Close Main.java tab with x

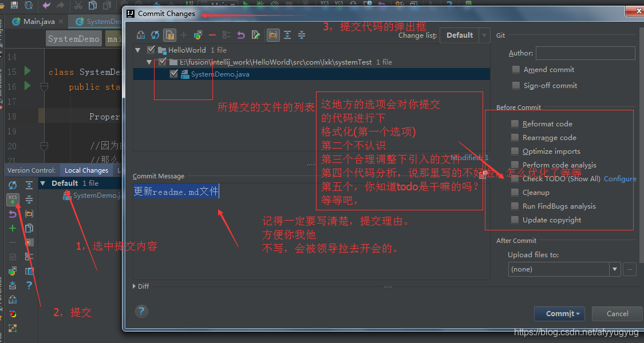coord(61,21)
